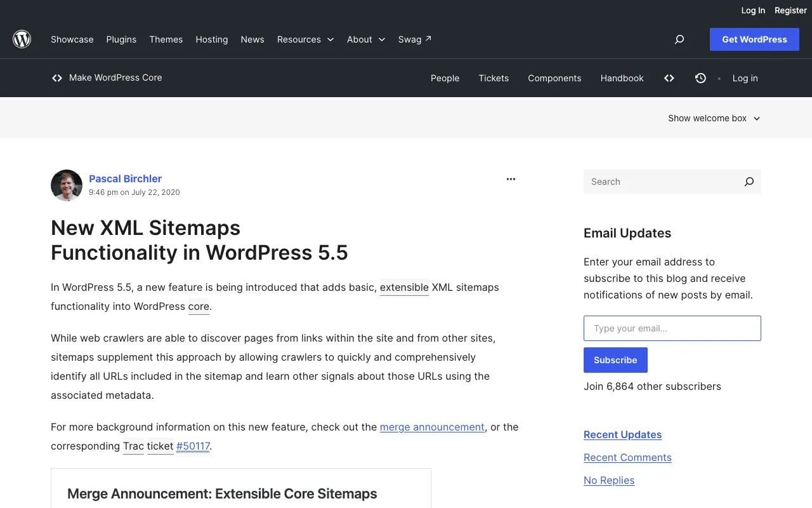Image resolution: width=812 pixels, height=508 pixels.
Task: Open the Handbook tab
Action: click(622, 78)
